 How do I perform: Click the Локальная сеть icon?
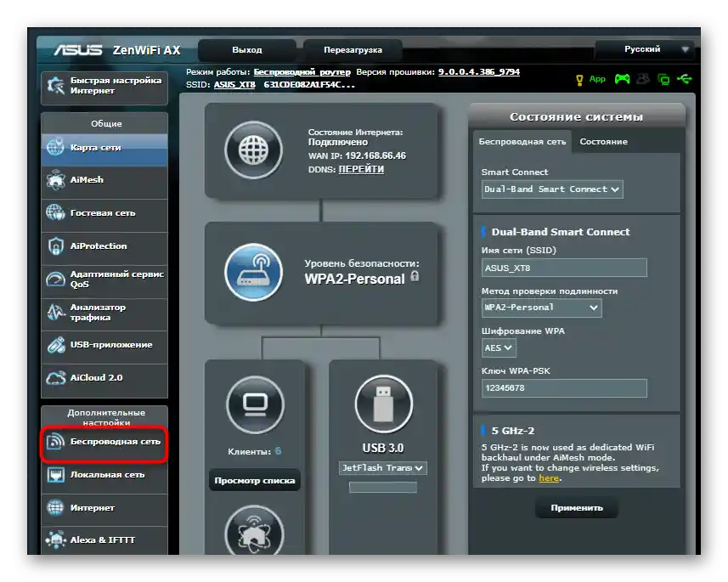click(56, 474)
